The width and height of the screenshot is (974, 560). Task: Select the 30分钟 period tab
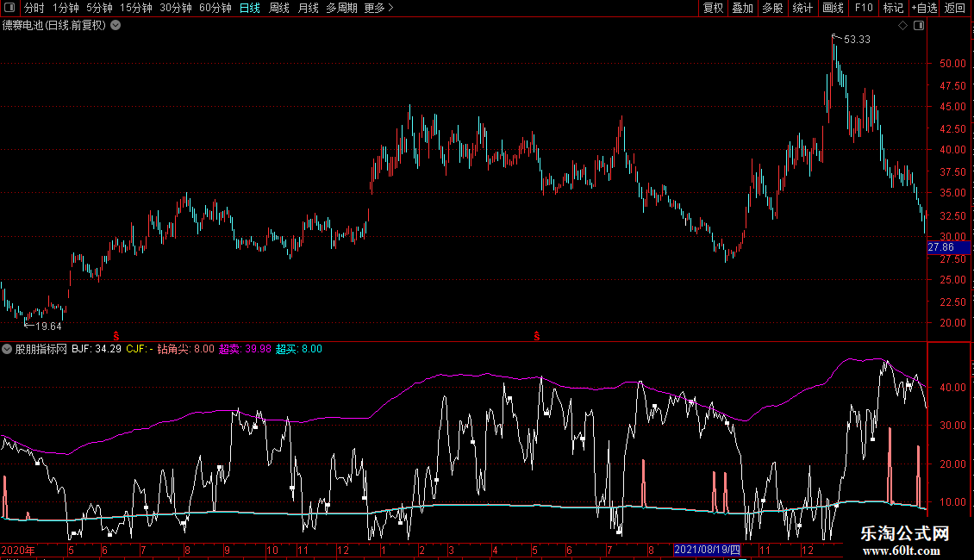coord(176,8)
